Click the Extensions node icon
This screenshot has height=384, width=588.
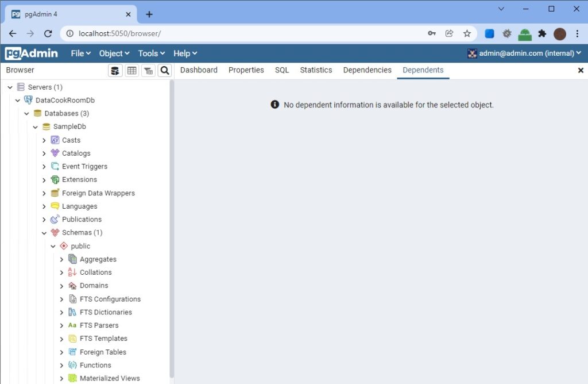pos(55,180)
